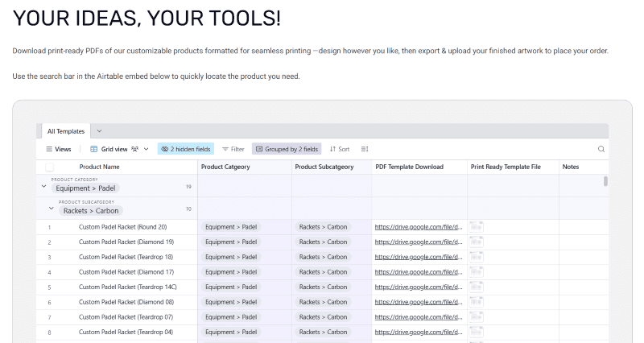Click the collaborators icon beside Grid view
Viewport: 644px width, 343px height.
point(135,149)
